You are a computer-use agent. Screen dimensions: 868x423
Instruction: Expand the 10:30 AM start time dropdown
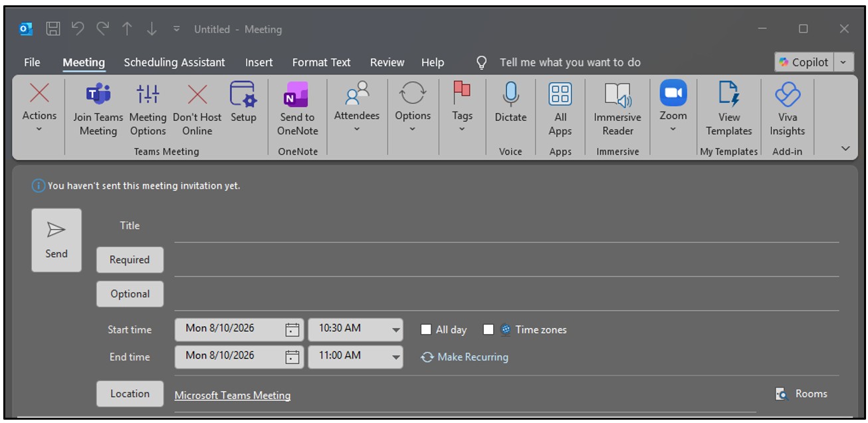click(x=396, y=329)
